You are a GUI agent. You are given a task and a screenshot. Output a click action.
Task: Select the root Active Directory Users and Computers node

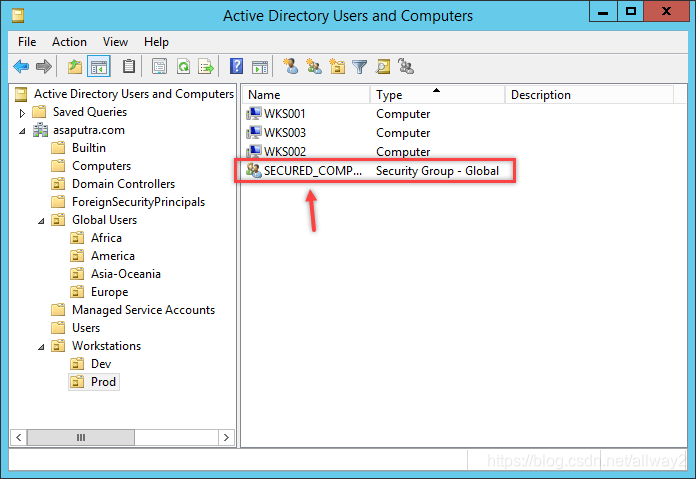click(x=134, y=94)
